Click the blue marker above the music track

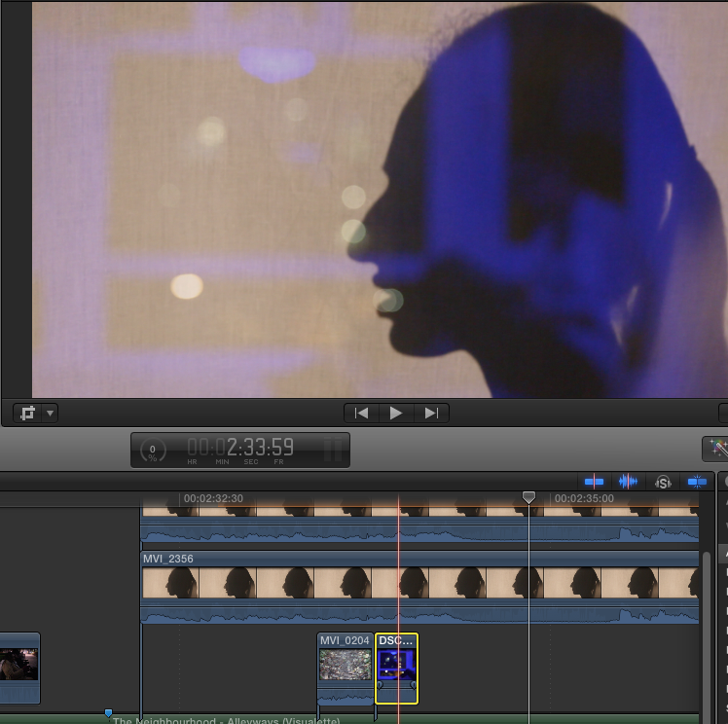pos(108,713)
